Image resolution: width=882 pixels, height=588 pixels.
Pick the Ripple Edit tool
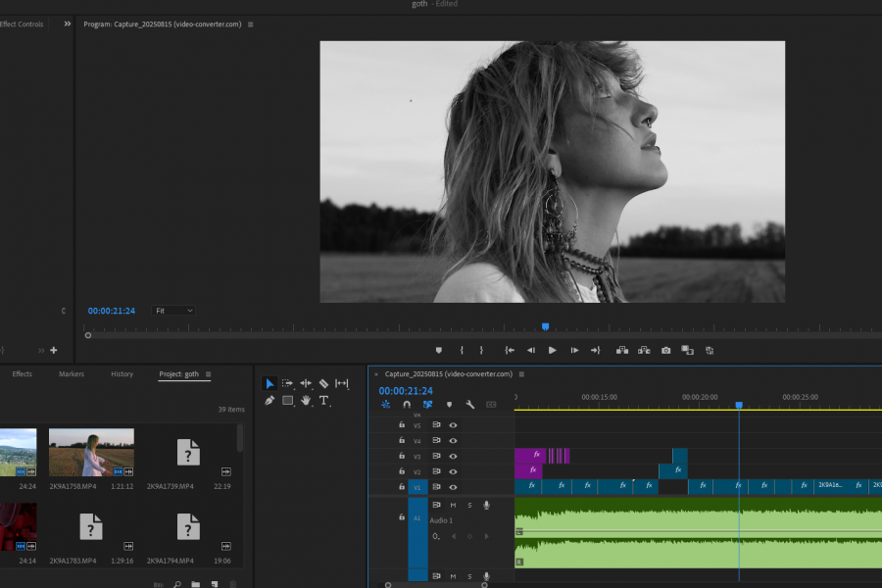[x=306, y=383]
